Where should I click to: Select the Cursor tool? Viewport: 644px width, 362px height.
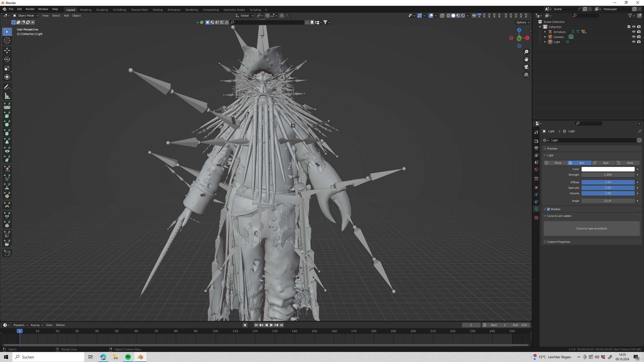click(x=7, y=40)
